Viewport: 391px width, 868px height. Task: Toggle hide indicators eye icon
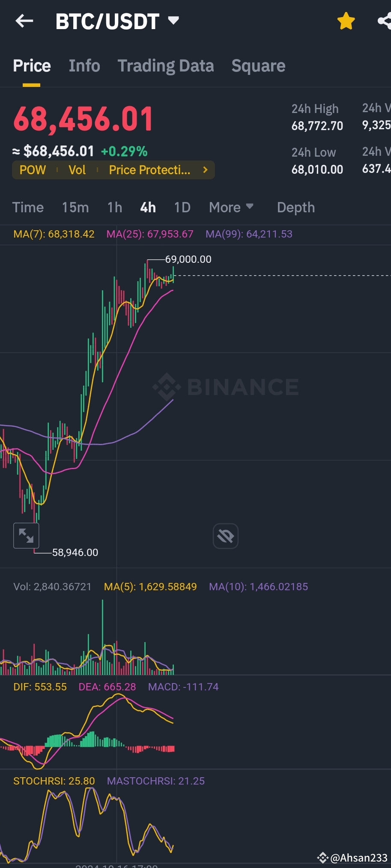226,535
